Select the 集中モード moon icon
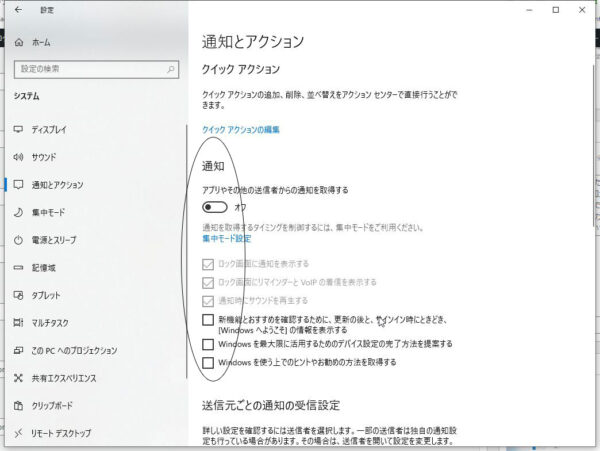 [x=18, y=212]
